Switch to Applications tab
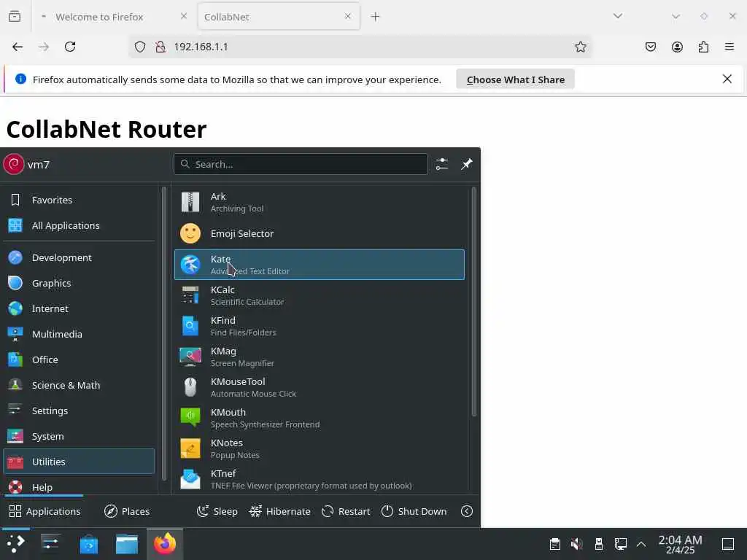The width and height of the screenshot is (747, 560). 44,511
